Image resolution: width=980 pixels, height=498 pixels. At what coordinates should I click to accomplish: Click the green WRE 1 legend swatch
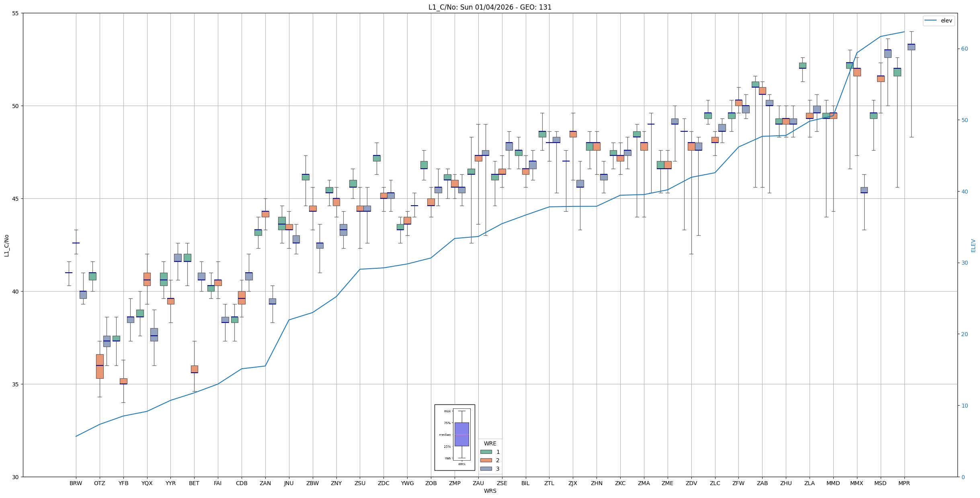[x=486, y=452]
